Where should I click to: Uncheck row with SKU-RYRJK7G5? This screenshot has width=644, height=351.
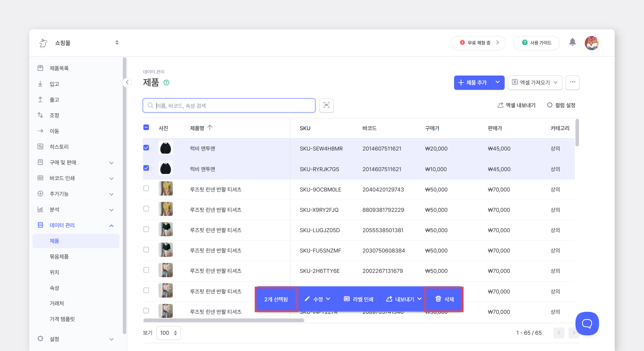(x=146, y=168)
